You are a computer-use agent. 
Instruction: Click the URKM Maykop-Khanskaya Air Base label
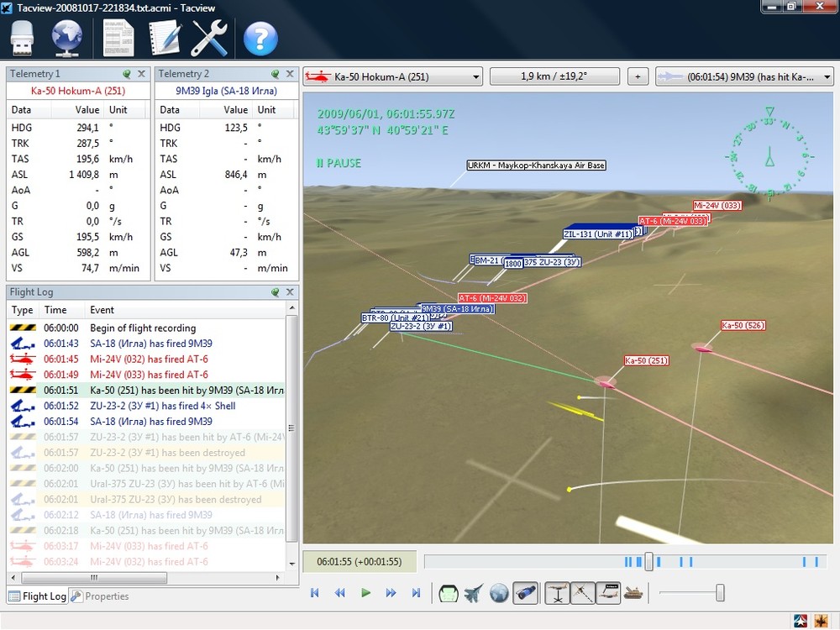(x=536, y=165)
